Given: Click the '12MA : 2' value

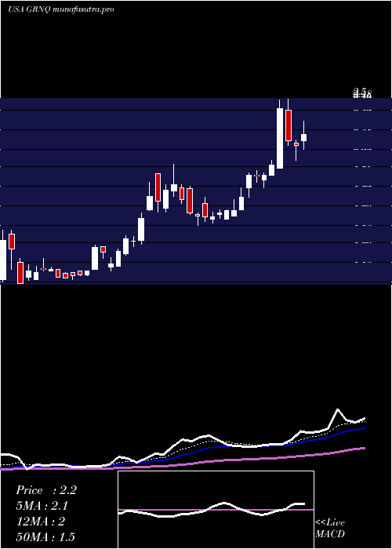Looking at the screenshot, I should [41, 522].
